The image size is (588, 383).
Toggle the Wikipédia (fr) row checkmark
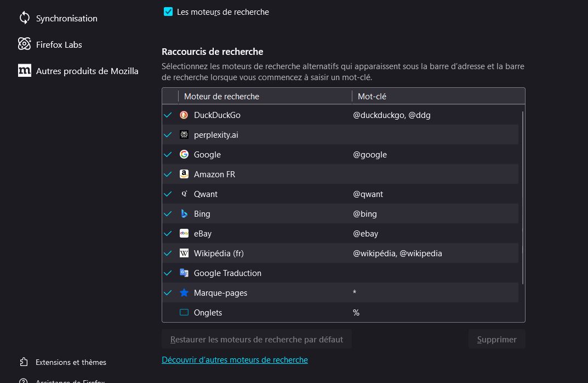point(168,253)
